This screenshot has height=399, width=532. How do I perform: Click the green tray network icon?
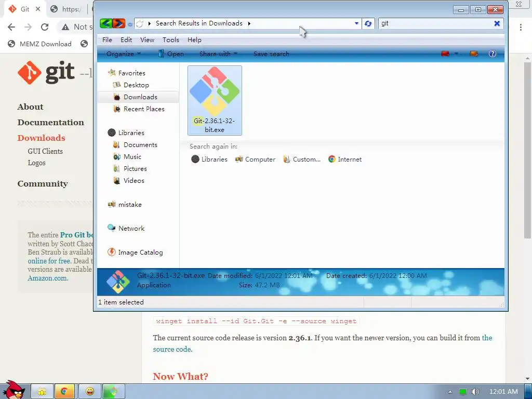463,392
